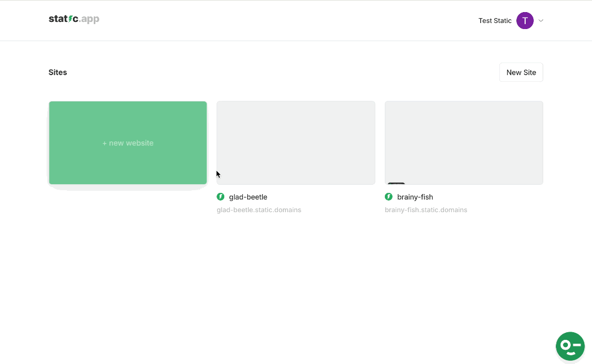Expand the account menu chevron
This screenshot has height=364, width=592.
(540, 21)
